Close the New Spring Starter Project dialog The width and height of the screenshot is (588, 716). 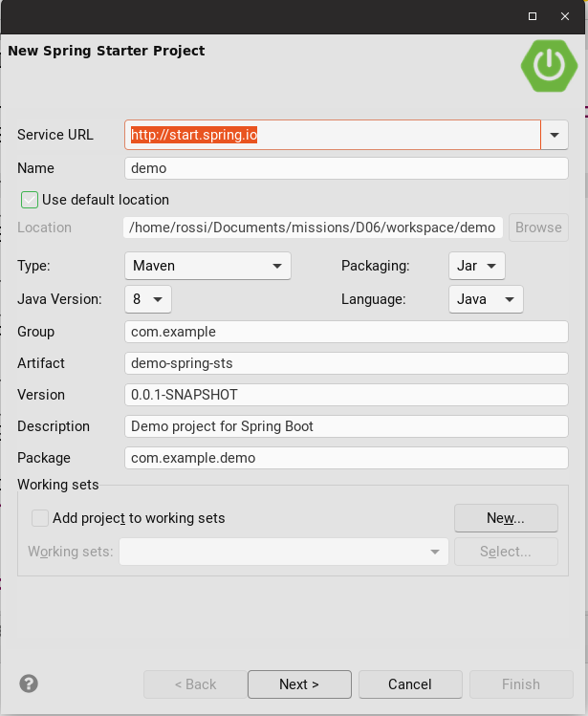[566, 16]
